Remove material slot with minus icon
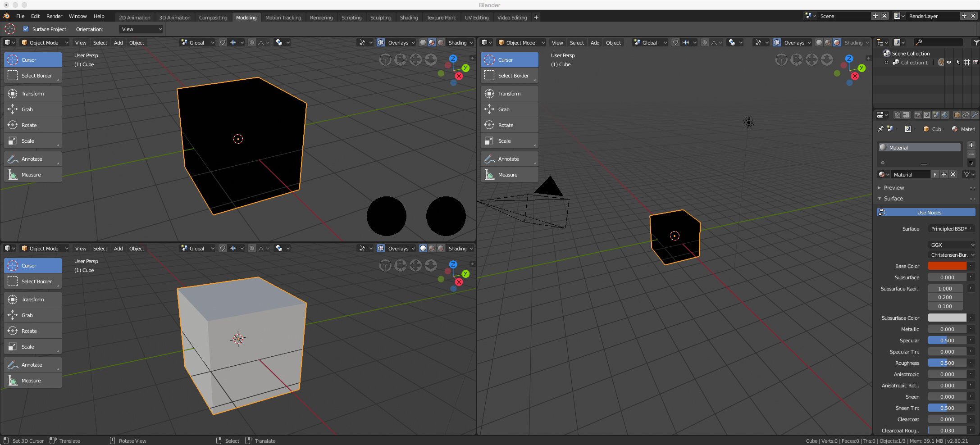This screenshot has height=445, width=980. point(971,154)
